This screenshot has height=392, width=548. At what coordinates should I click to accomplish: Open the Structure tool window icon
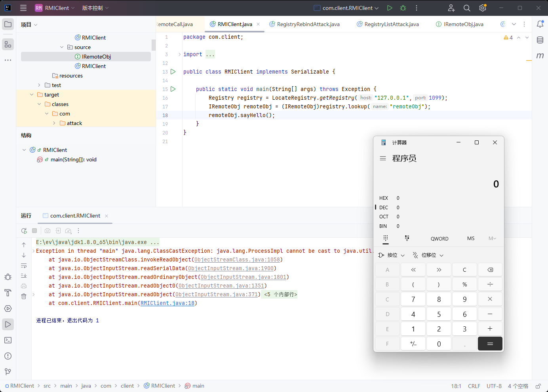tap(8, 44)
